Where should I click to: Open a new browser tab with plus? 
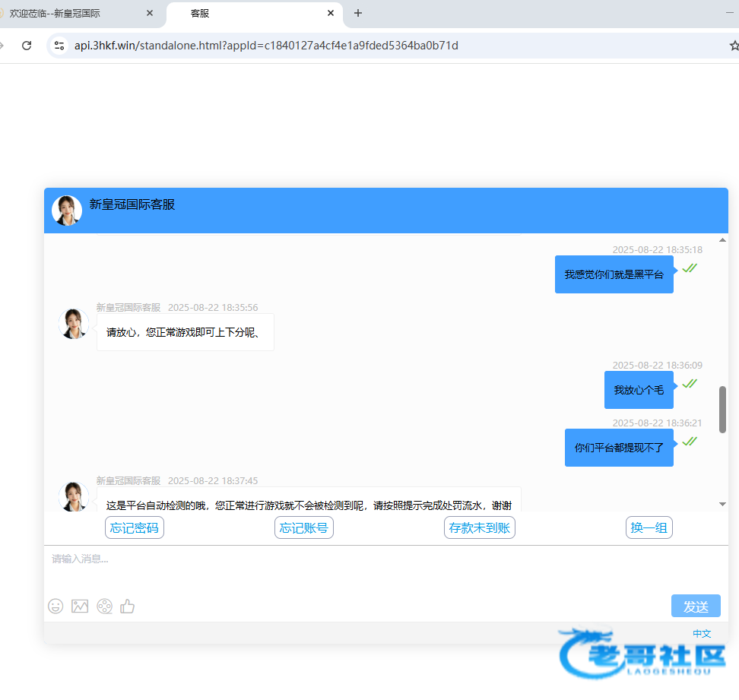(358, 14)
